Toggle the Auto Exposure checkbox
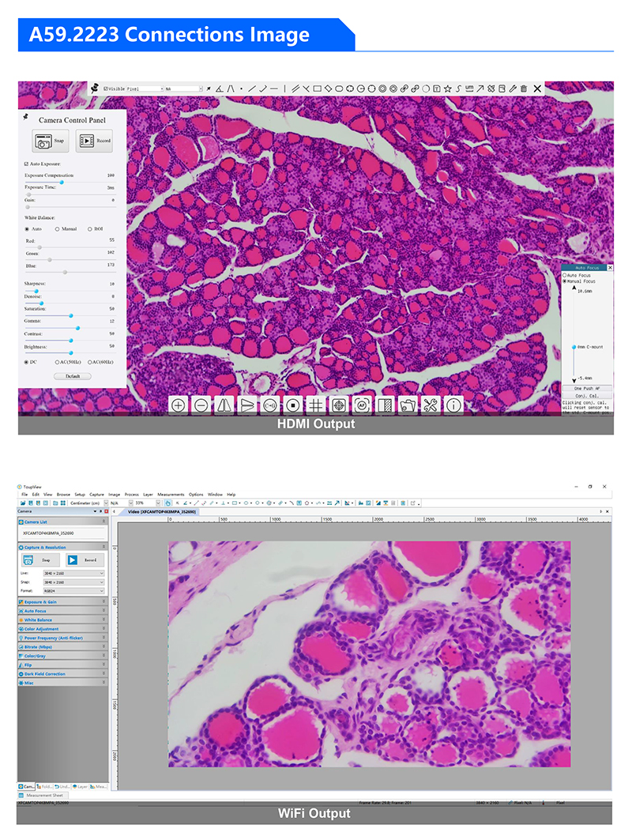 [27, 164]
